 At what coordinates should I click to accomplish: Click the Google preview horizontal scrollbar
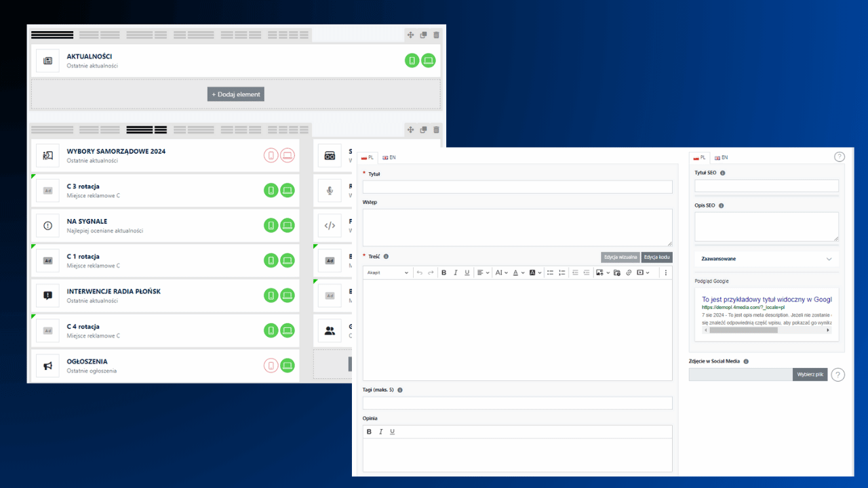(766, 330)
